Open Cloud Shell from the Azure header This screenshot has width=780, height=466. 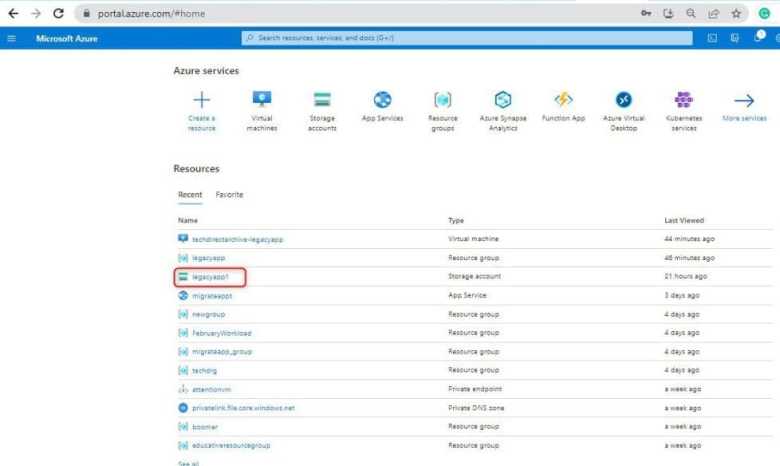click(712, 38)
